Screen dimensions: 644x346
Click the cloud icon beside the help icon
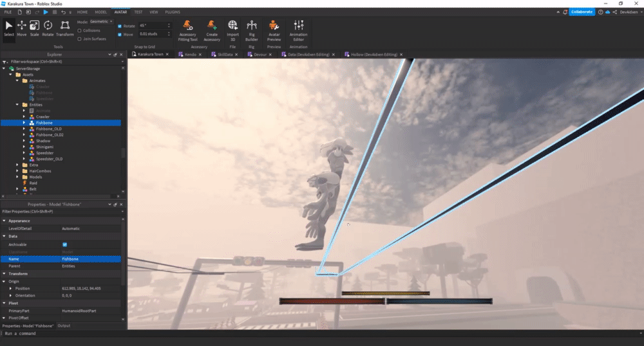click(608, 12)
